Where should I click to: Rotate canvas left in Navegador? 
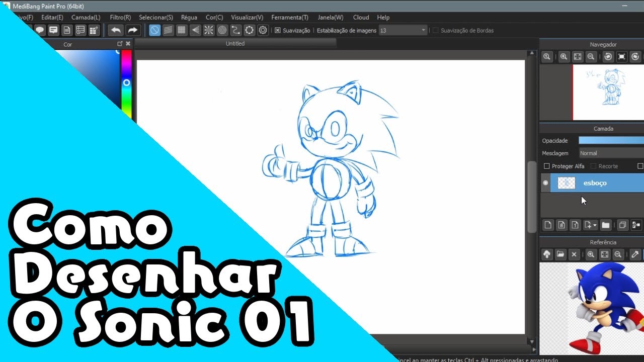(x=608, y=57)
